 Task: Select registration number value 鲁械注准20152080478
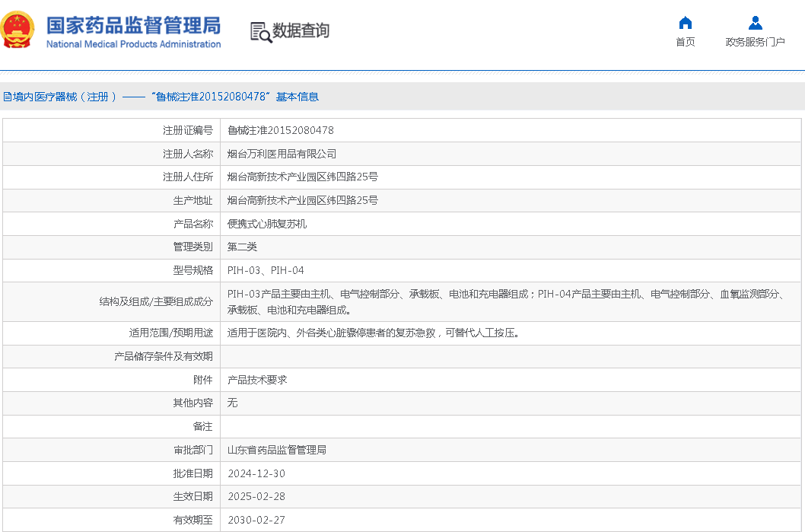point(280,130)
